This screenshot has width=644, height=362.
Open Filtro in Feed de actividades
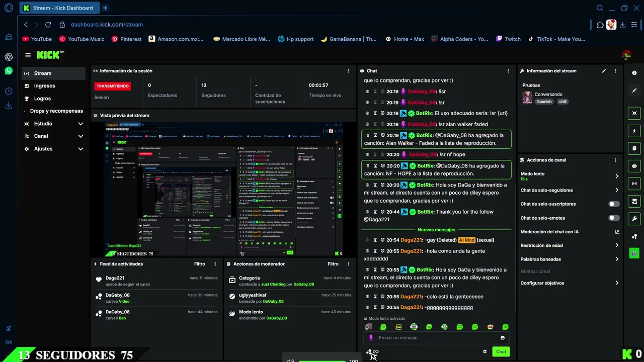click(200, 264)
